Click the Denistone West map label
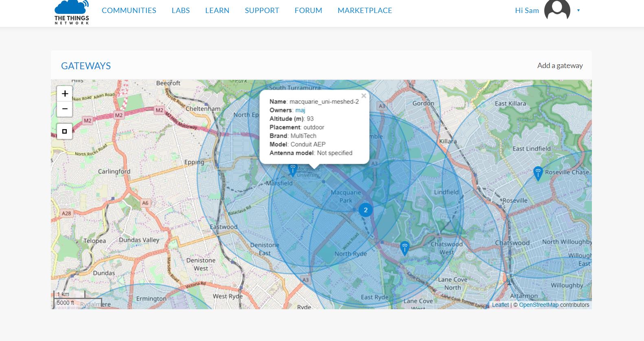Image resolution: width=644 pixels, height=341 pixels. coord(201,264)
